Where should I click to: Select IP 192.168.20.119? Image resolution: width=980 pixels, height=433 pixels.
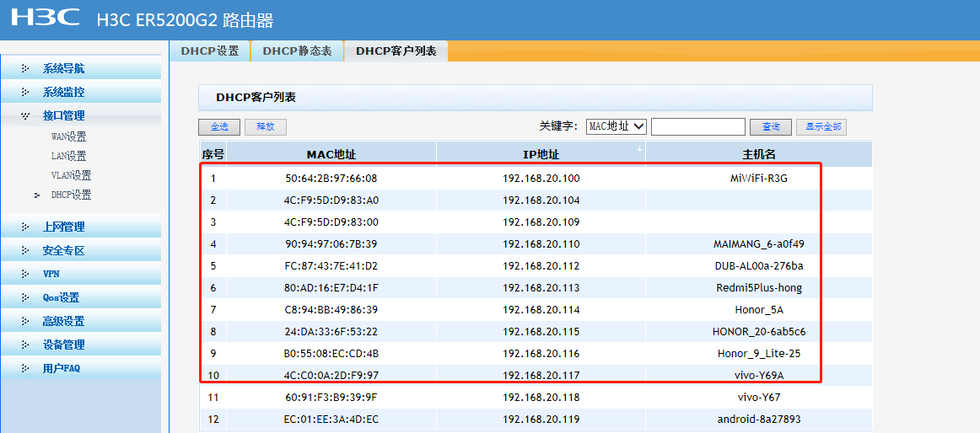541,420
